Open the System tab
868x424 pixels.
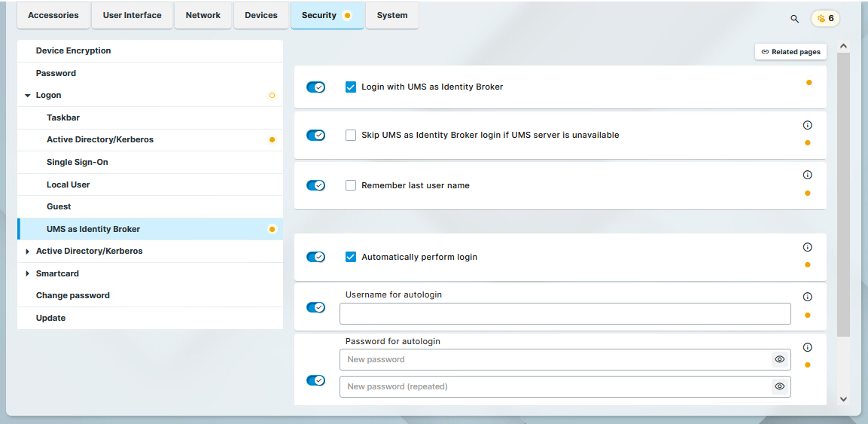[x=392, y=15]
